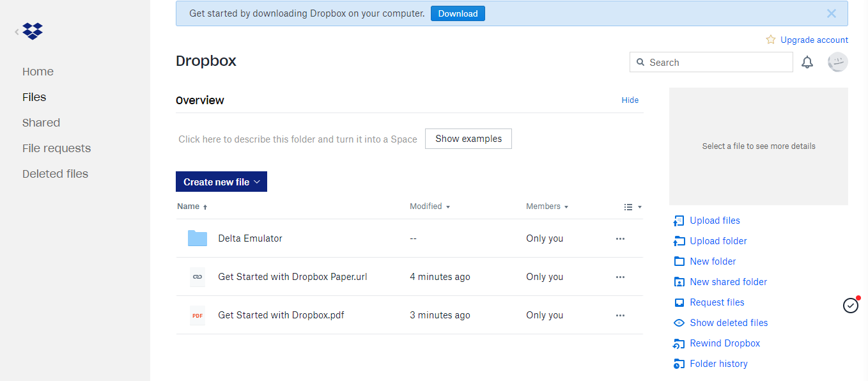Viewport: 868px width, 381px height.
Task: Click the Folder history icon
Action: (x=679, y=364)
